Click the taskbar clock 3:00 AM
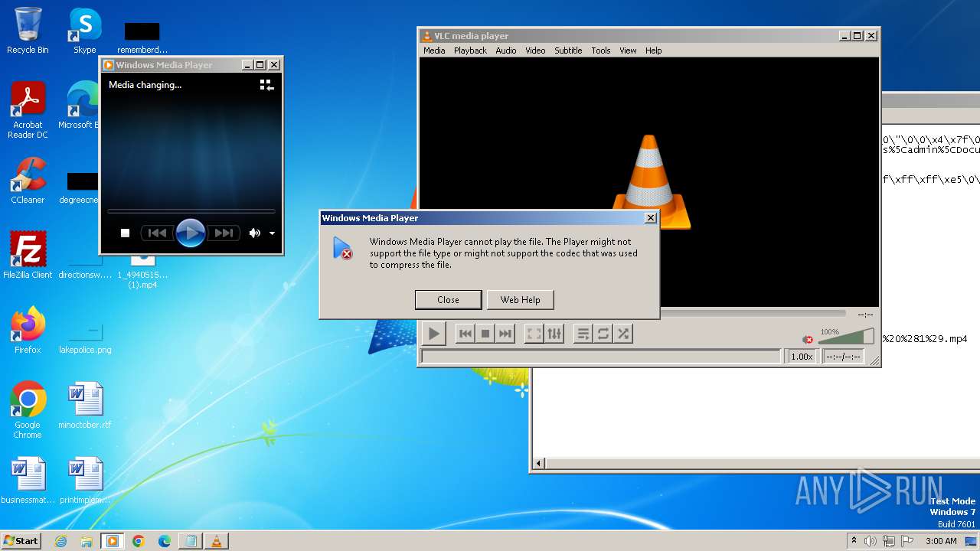Screen dimensions: 980x551 941,541
